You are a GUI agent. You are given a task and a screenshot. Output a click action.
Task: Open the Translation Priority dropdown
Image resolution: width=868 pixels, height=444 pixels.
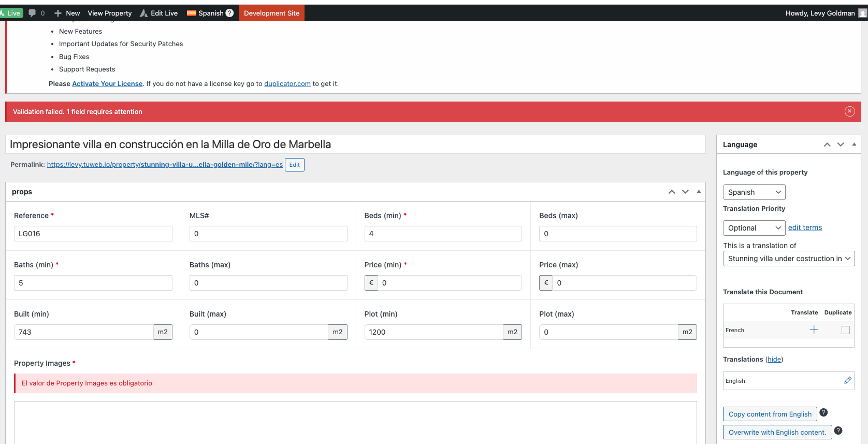(754, 228)
